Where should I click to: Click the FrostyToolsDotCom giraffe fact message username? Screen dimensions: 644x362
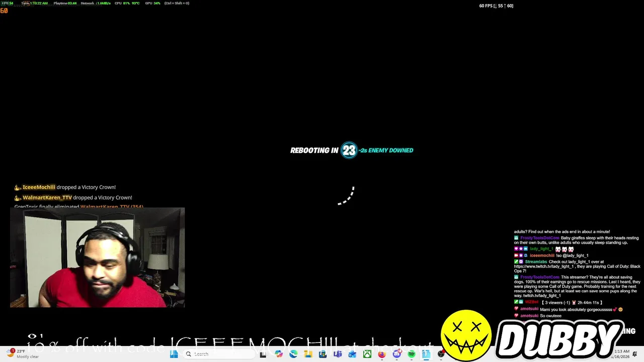(540, 238)
